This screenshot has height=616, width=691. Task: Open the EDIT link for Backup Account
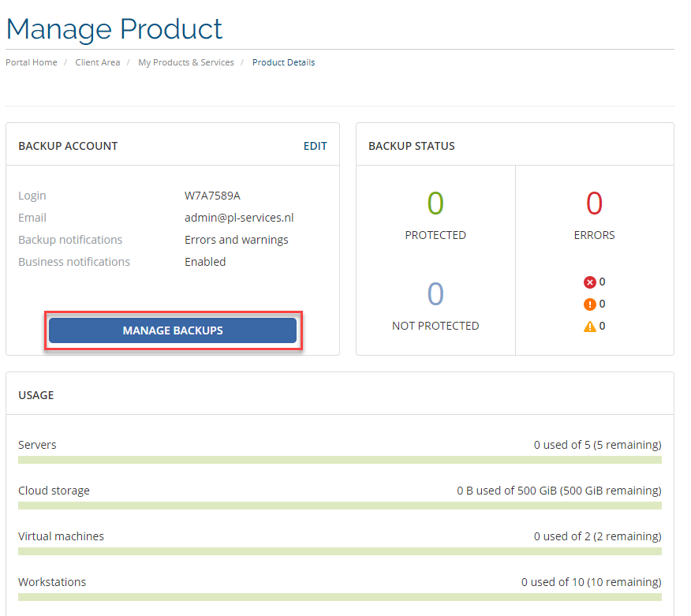point(315,146)
